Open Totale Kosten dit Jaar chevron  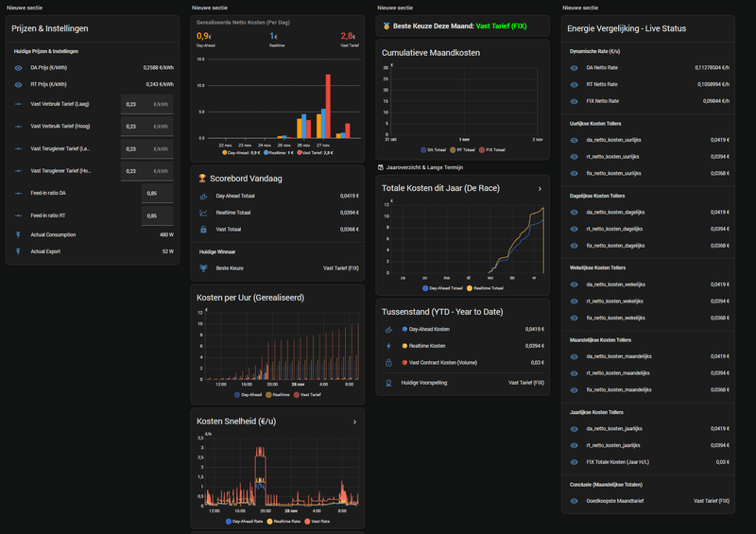tap(540, 189)
